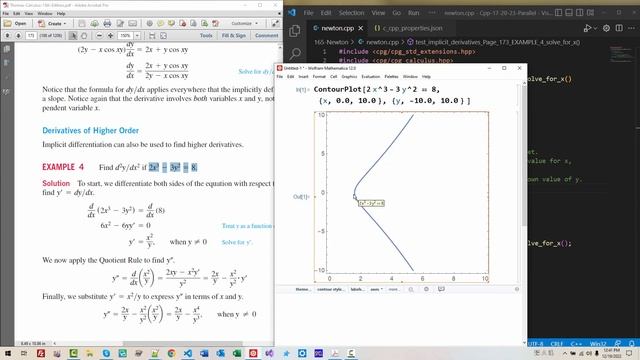Expand the run options dropdown arrow in VS Code
Image resolution: width=640 pixels, height=360 pixels.
click(x=595, y=28)
